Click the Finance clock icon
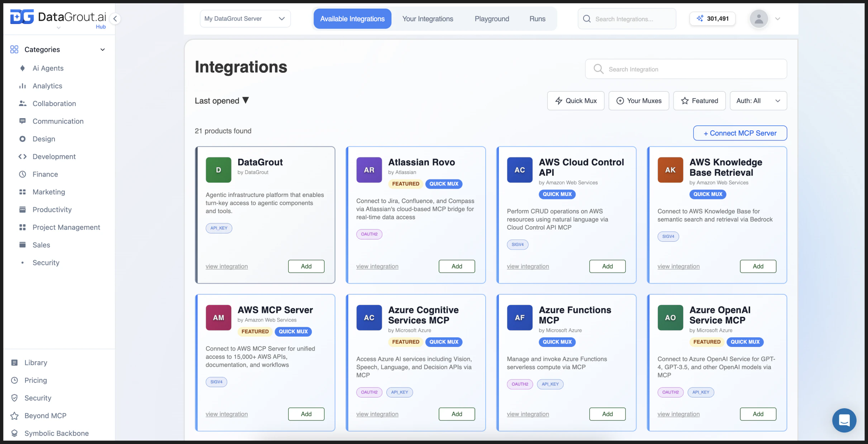 point(22,174)
